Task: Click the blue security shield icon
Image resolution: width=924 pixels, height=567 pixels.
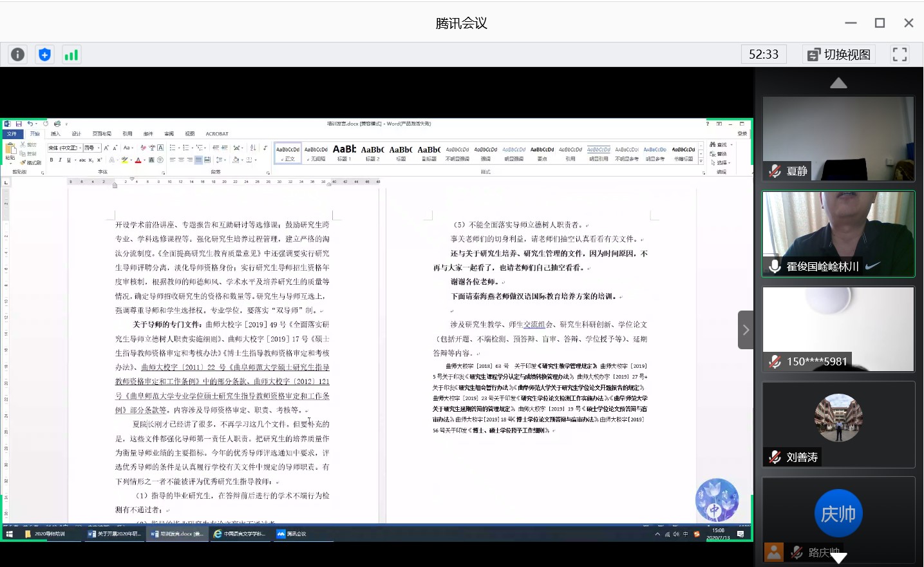Action: pos(44,55)
